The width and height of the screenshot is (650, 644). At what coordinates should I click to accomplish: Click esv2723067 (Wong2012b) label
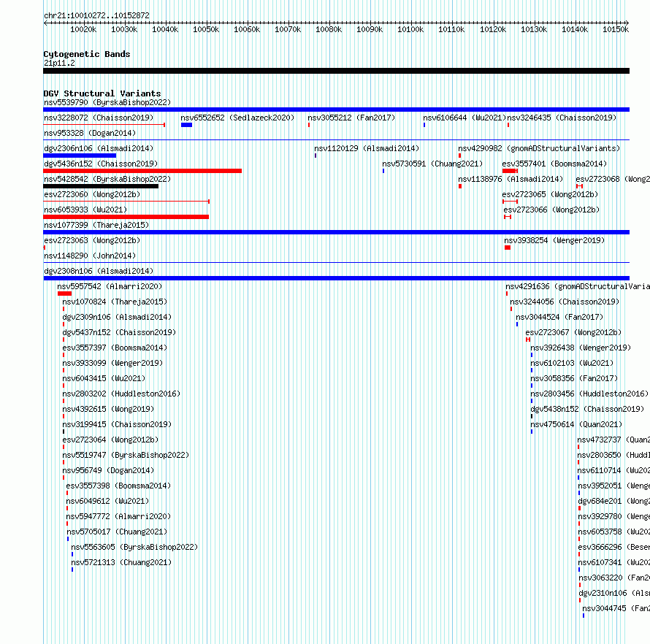(x=574, y=332)
